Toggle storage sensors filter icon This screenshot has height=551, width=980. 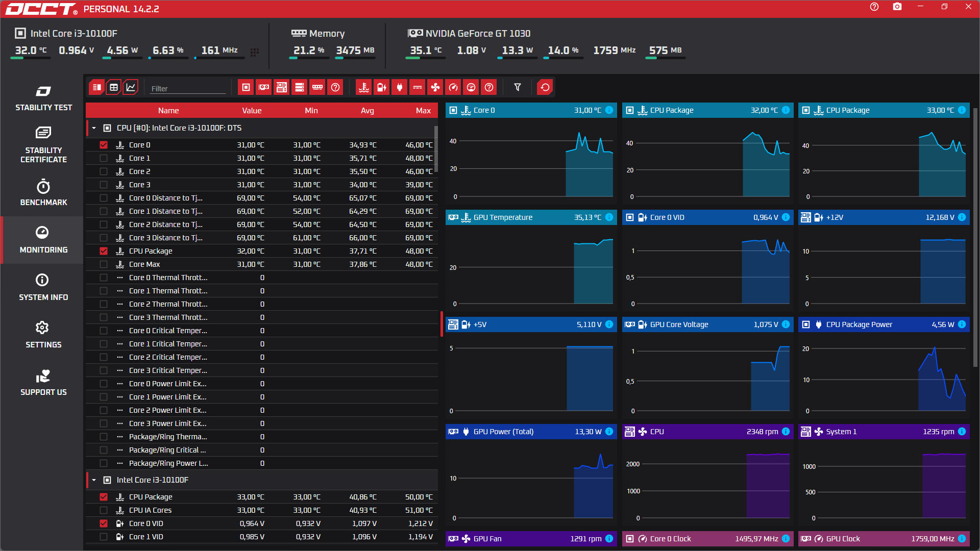coord(300,87)
